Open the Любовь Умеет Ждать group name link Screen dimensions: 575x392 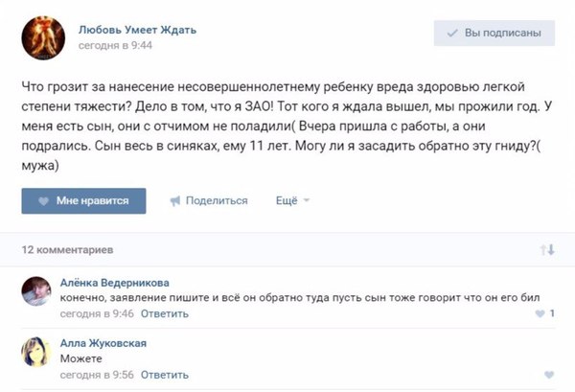[137, 30]
